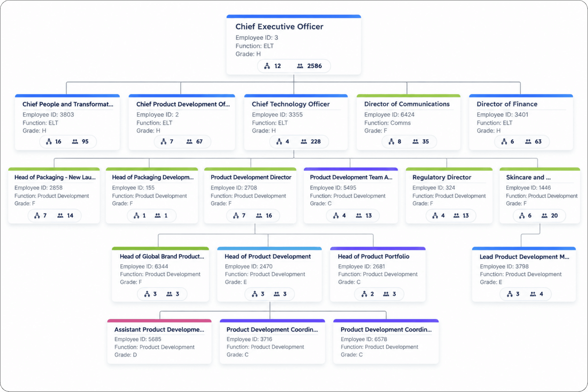Click 'Employee ID: 155' text
The width and height of the screenshot is (588, 392).
pos(133,188)
